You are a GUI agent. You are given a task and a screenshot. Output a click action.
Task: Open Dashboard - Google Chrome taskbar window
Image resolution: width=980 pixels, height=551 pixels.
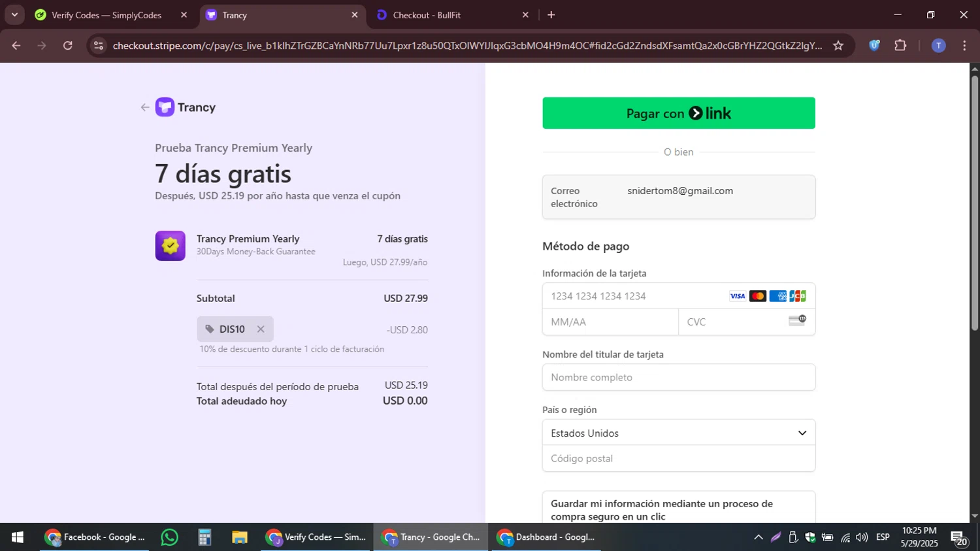click(546, 537)
